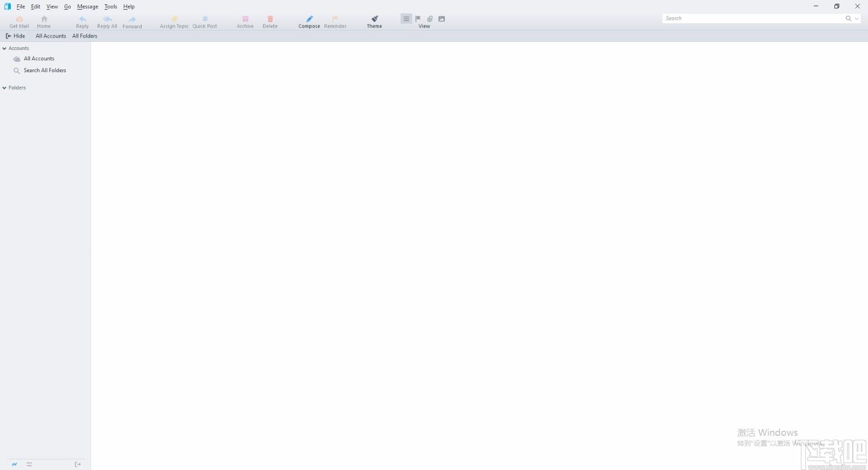This screenshot has width=868, height=470.
Task: Open the Theme brush tool
Action: point(374,19)
